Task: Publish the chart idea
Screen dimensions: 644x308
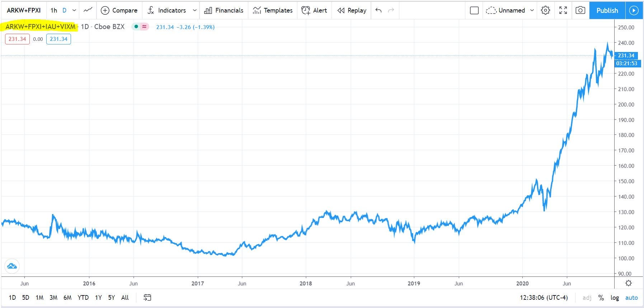Action: point(607,10)
